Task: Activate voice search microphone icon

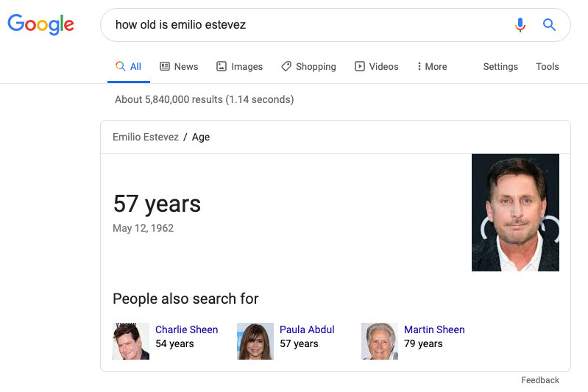Action: point(520,25)
